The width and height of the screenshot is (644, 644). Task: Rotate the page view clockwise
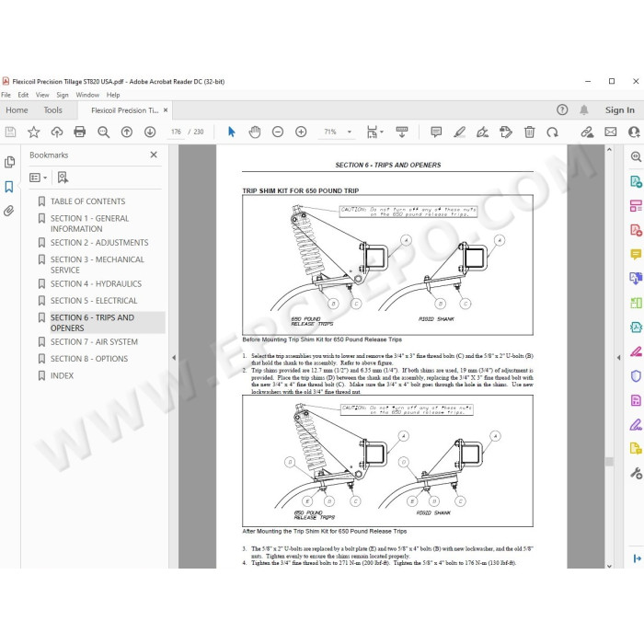552,132
